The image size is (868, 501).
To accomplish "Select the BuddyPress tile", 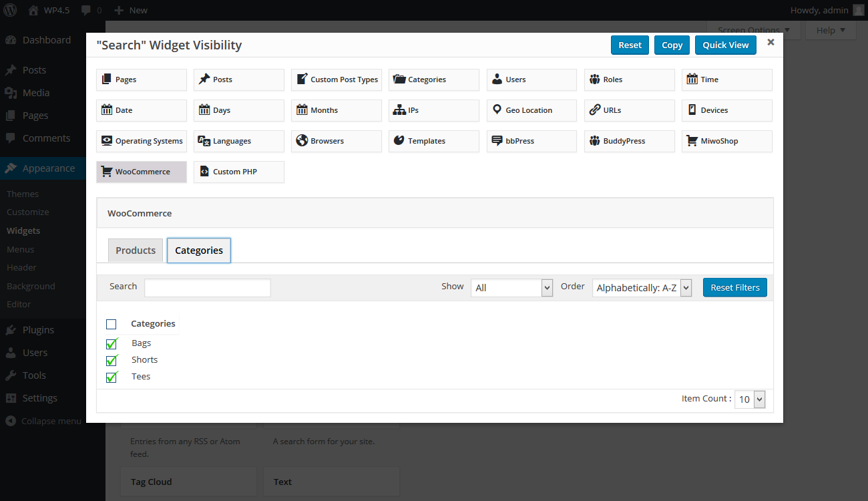I will [630, 141].
